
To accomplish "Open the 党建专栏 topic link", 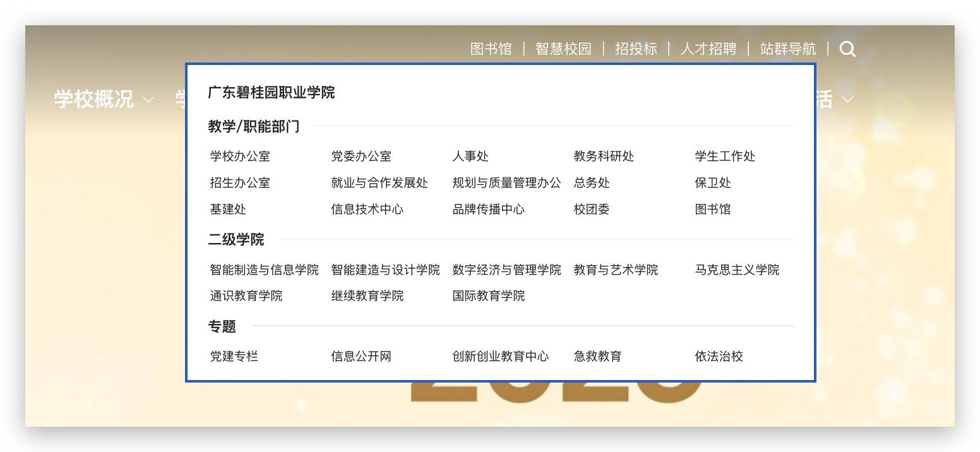I will coord(234,357).
